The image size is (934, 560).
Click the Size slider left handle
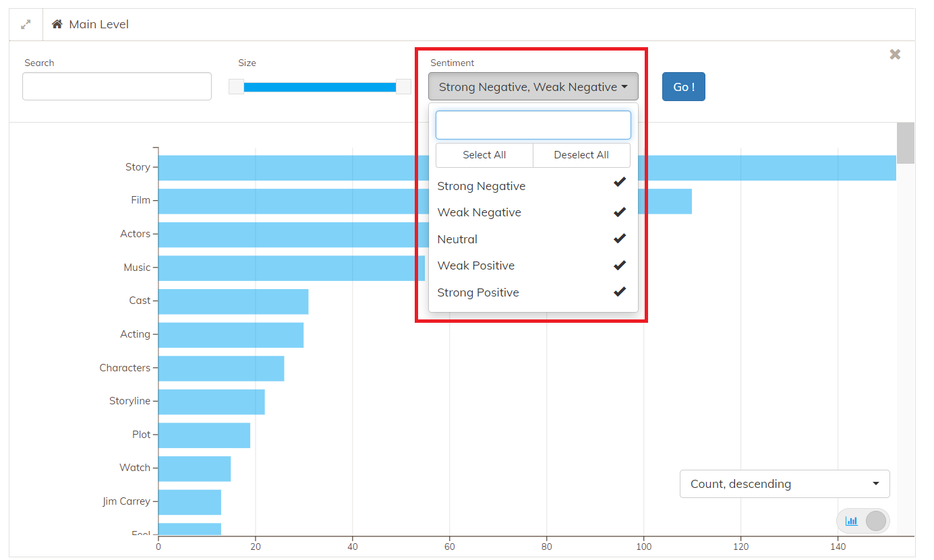[x=236, y=86]
